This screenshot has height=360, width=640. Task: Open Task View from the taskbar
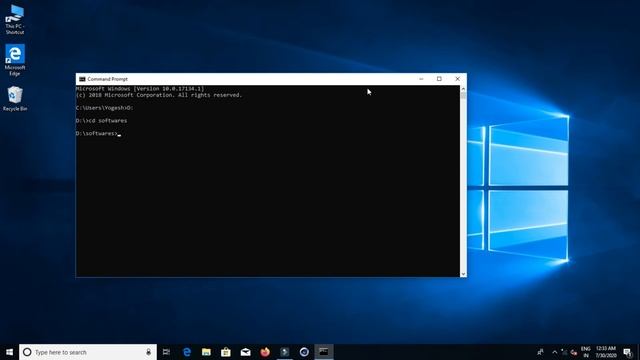click(166, 352)
